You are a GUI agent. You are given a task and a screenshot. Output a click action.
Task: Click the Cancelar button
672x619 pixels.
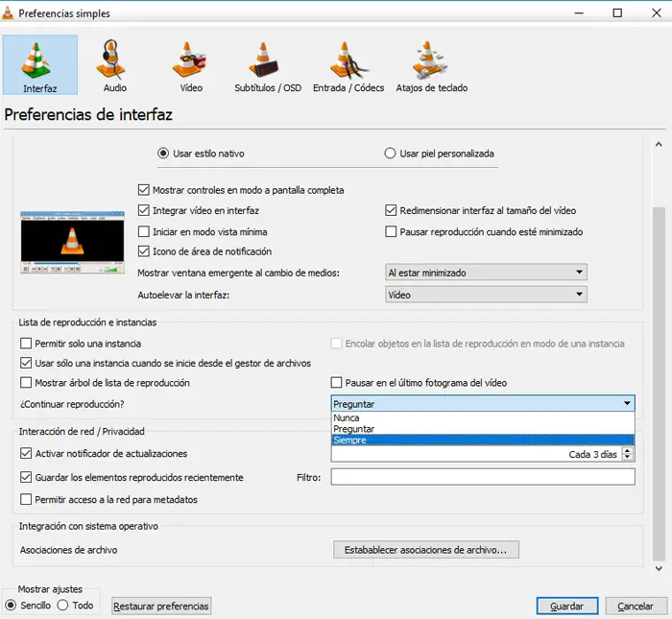click(636, 607)
